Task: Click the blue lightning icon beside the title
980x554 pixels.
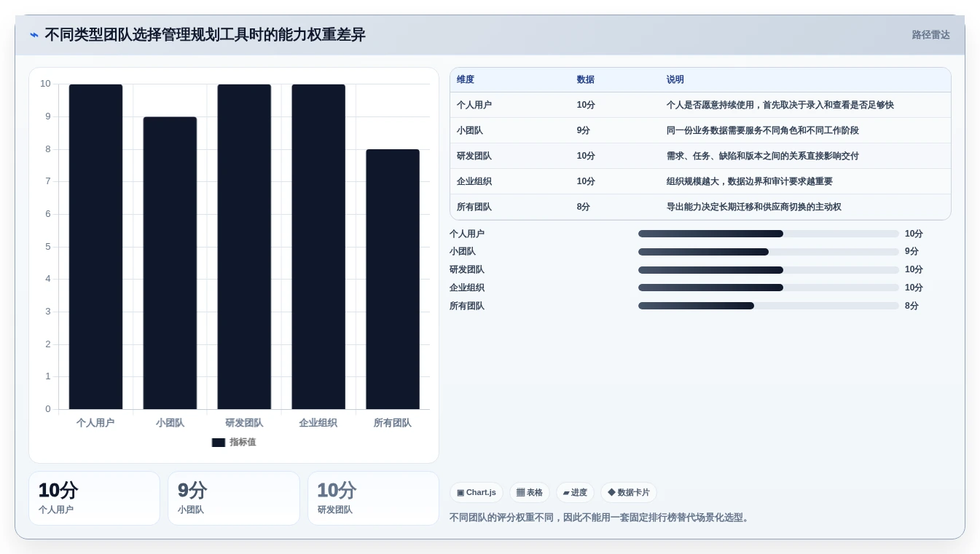Action: click(x=34, y=35)
